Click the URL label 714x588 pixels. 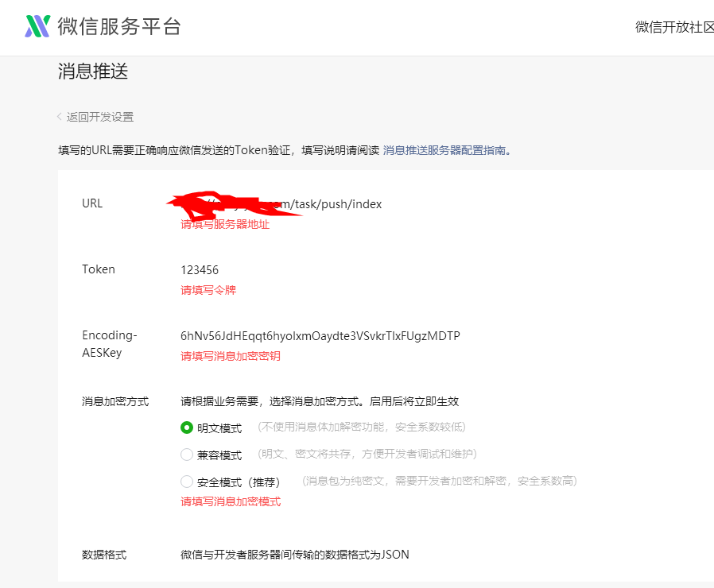pyautogui.click(x=92, y=203)
